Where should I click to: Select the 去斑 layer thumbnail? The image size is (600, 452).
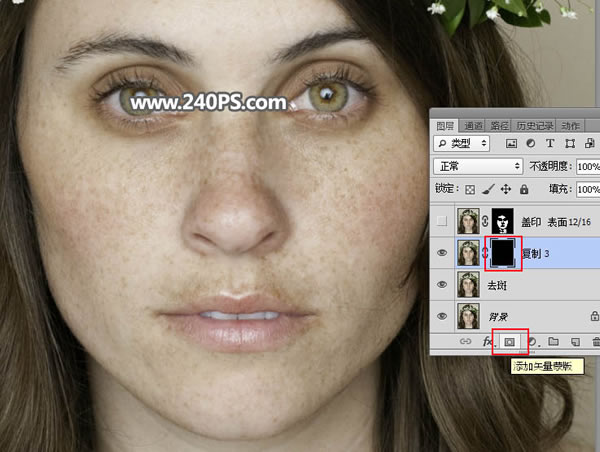468,285
